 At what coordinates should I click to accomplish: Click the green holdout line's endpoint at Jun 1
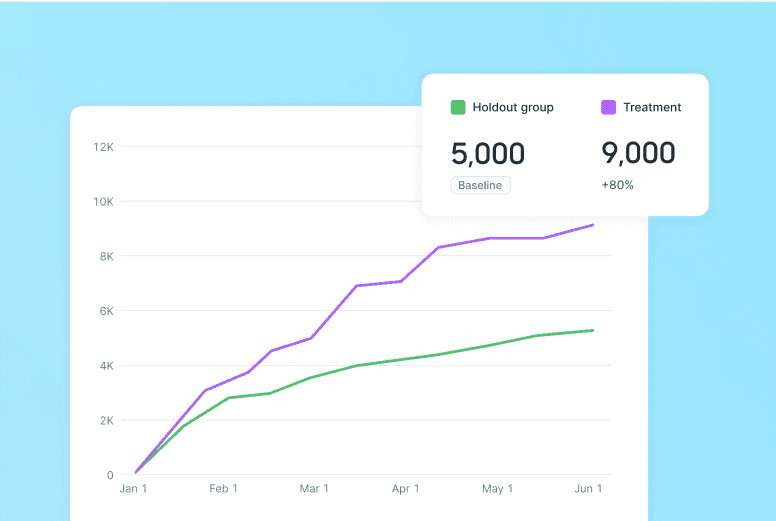pyautogui.click(x=593, y=330)
